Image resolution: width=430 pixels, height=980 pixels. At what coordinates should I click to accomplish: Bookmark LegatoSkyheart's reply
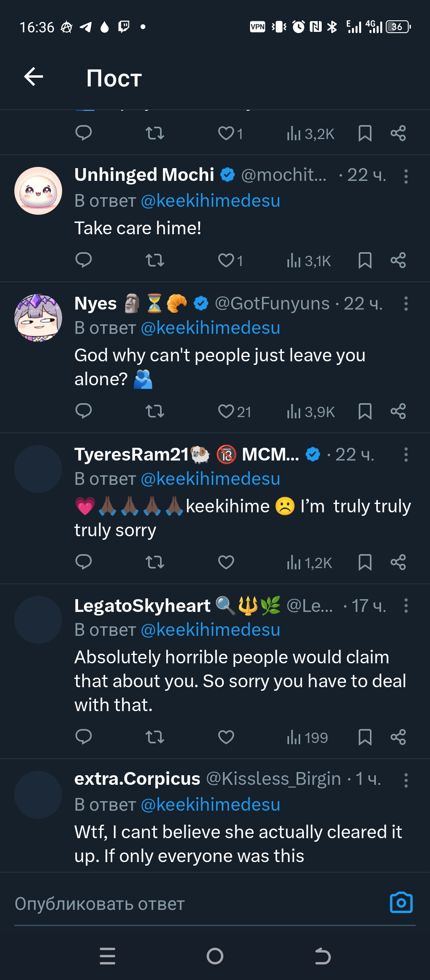pos(365,737)
